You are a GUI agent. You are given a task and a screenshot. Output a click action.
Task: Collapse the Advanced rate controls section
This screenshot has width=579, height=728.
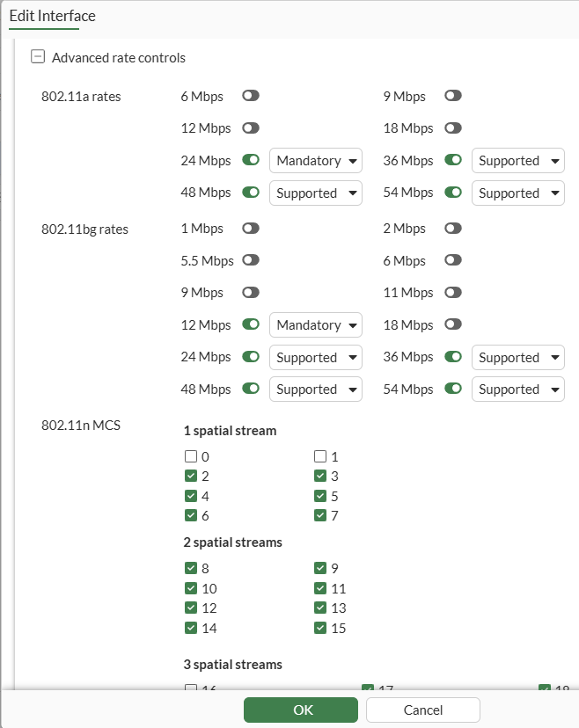(x=37, y=57)
